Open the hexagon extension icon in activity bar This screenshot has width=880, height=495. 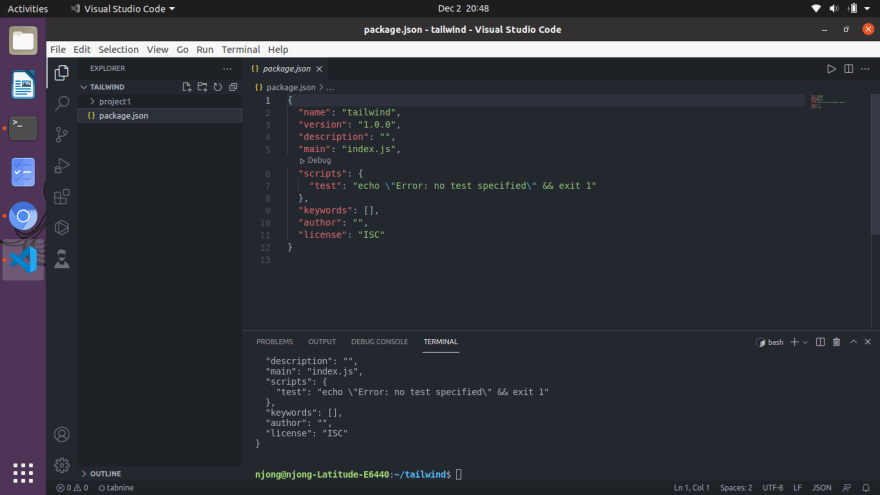tap(62, 227)
